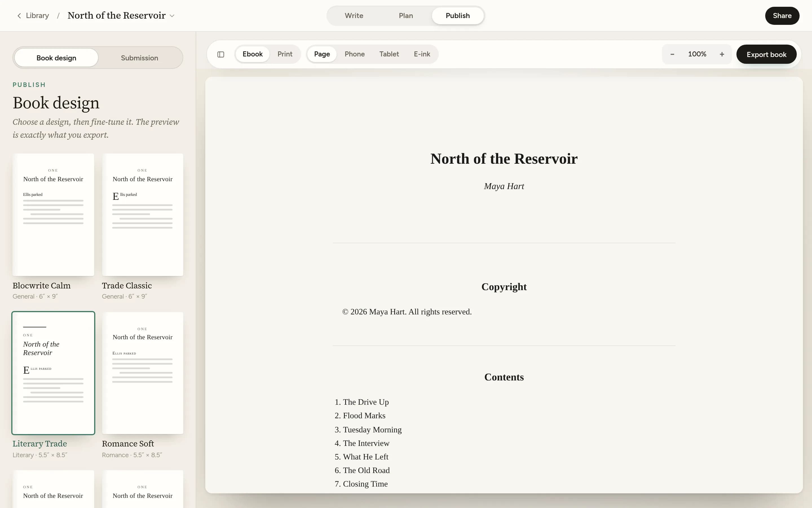This screenshot has width=812, height=508.
Task: Toggle the sidebar panel icon
Action: pyautogui.click(x=220, y=54)
